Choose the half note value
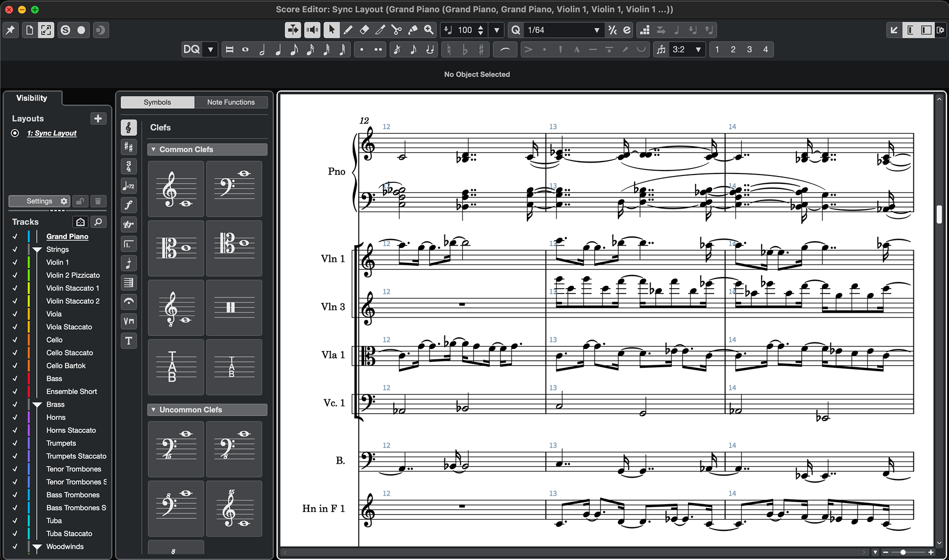 click(x=261, y=49)
